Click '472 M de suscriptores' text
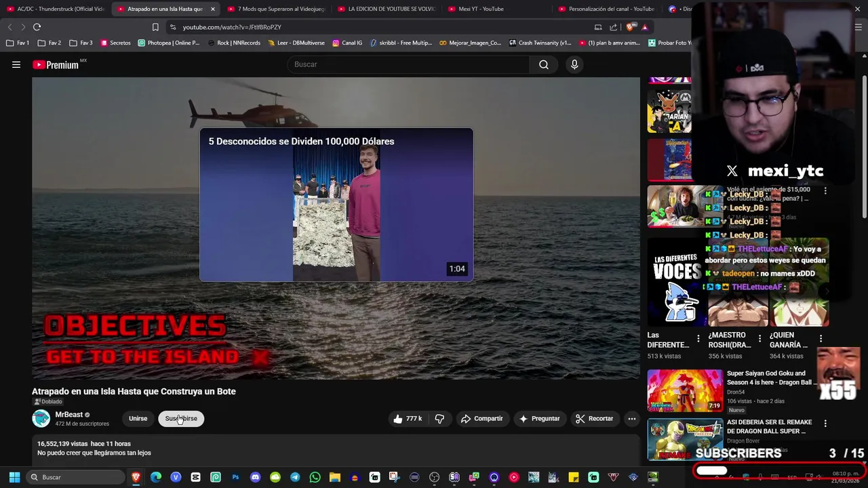 click(82, 424)
